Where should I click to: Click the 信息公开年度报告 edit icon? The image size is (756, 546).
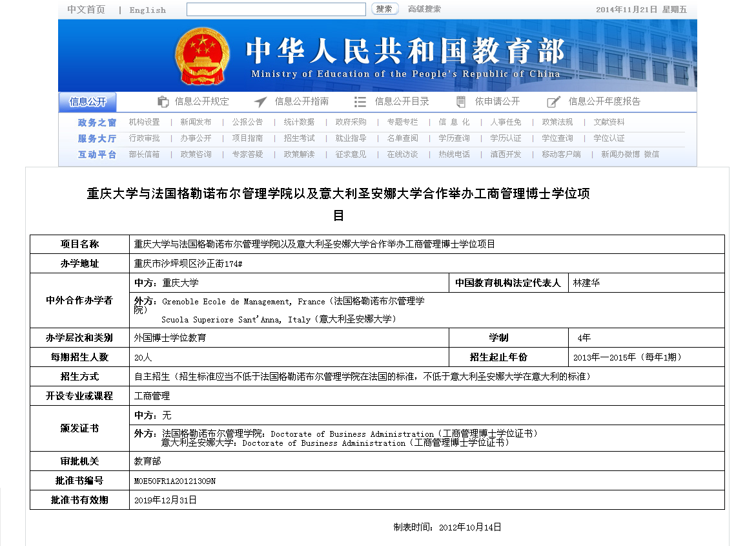553,102
